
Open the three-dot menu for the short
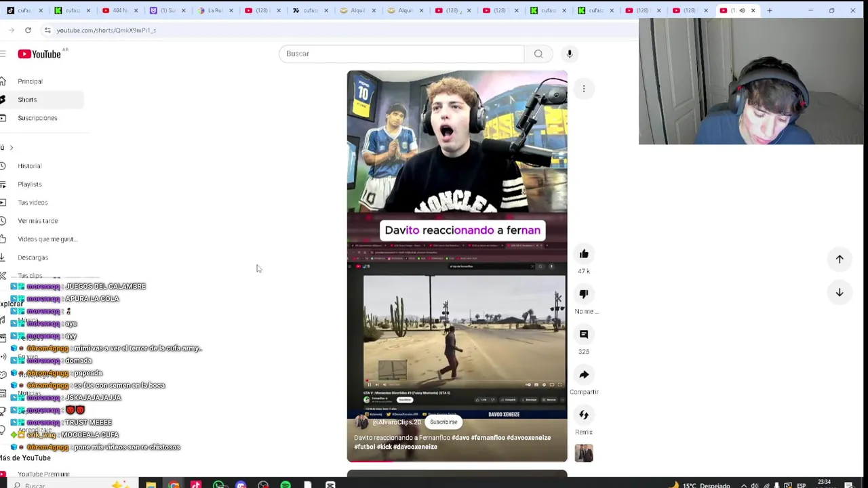coord(584,89)
